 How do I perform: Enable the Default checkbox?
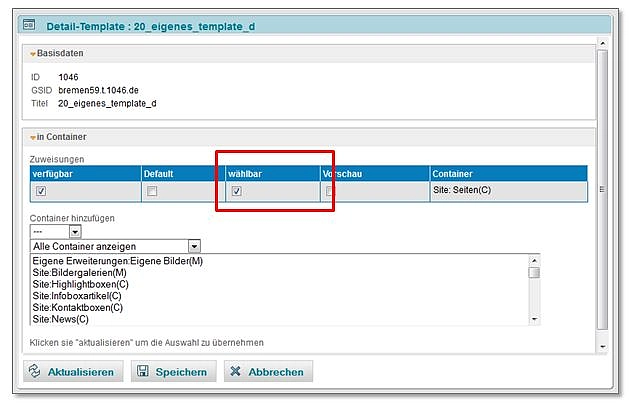(x=151, y=191)
